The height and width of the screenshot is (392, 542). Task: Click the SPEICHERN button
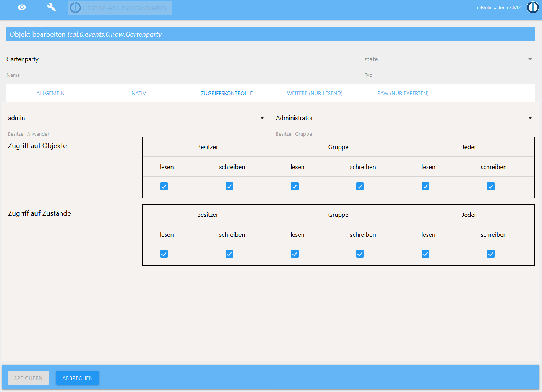[x=28, y=378]
